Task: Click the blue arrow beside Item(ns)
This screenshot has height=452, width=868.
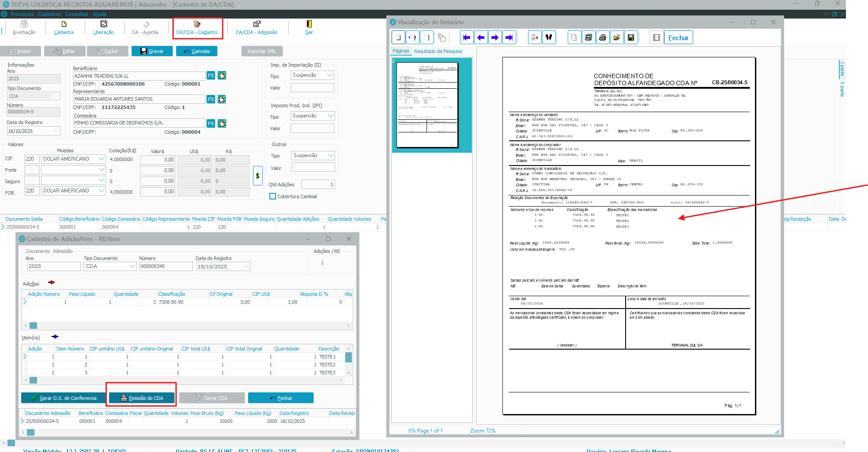Action: pos(55,337)
